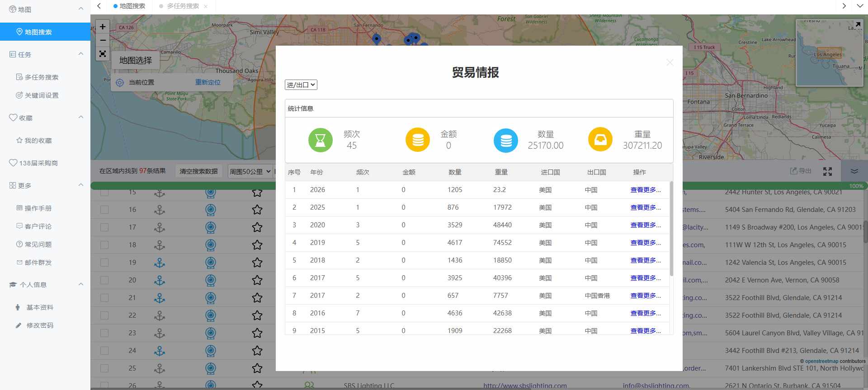Expand results table to fullscreen

coord(827,171)
